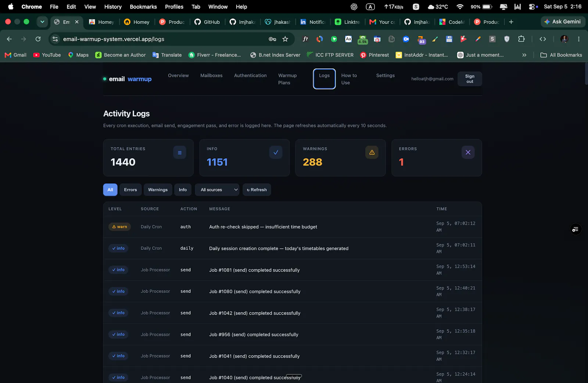The width and height of the screenshot is (588, 383).
Task: Open the new tab plus button
Action: coord(511,22)
